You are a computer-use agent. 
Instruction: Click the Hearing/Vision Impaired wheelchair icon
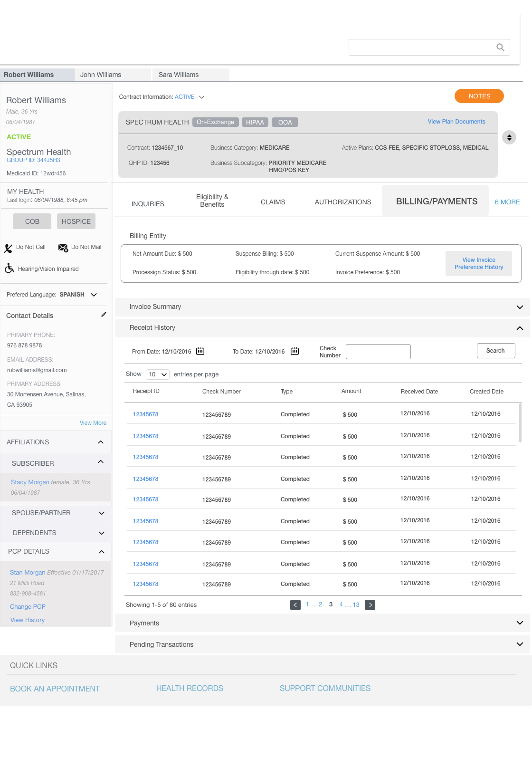(9, 269)
